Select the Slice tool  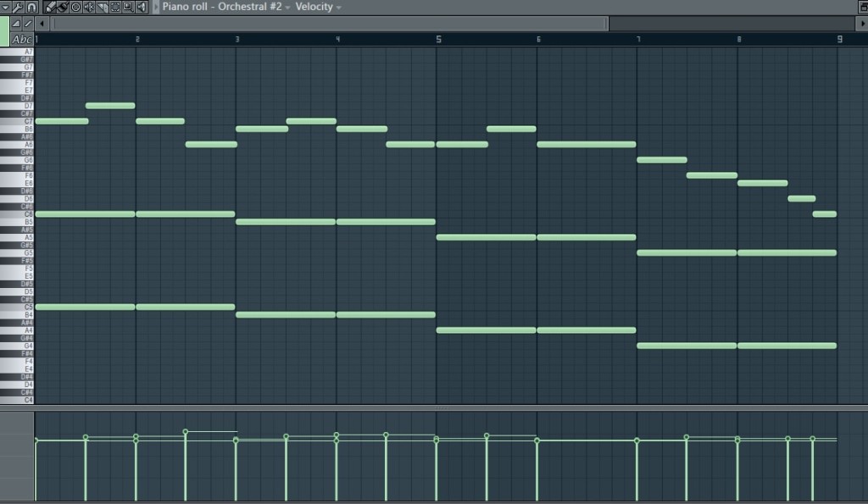102,7
